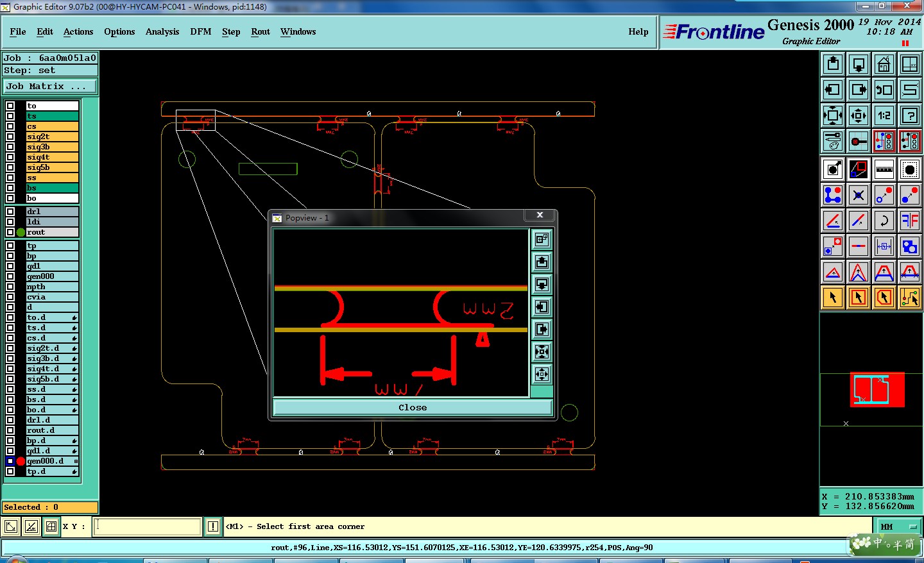The image size is (924, 563).
Task: Click the grid snap icon left of X Y
Action: click(x=51, y=526)
